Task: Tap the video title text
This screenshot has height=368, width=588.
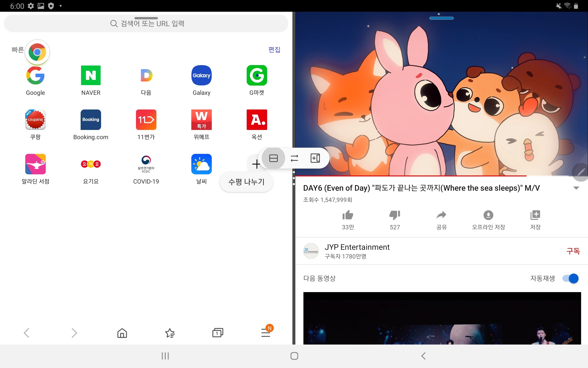Action: coord(421,188)
